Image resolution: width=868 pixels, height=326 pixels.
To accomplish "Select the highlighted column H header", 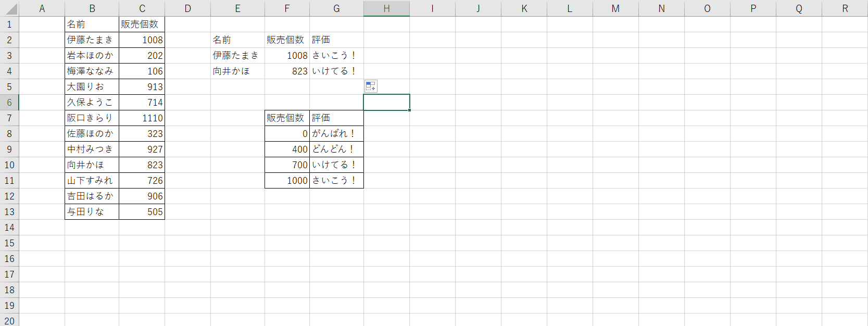I will 386,8.
